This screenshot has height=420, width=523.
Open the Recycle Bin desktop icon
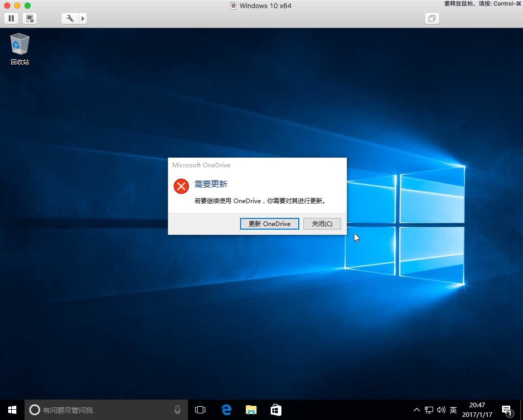[x=20, y=49]
